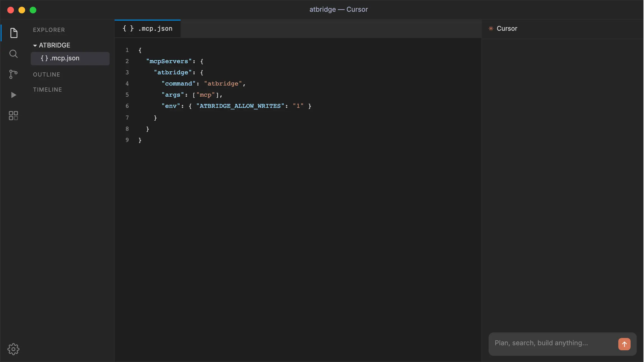The image size is (644, 362).
Task: Click the EXPLORER panel header
Action: click(49, 30)
